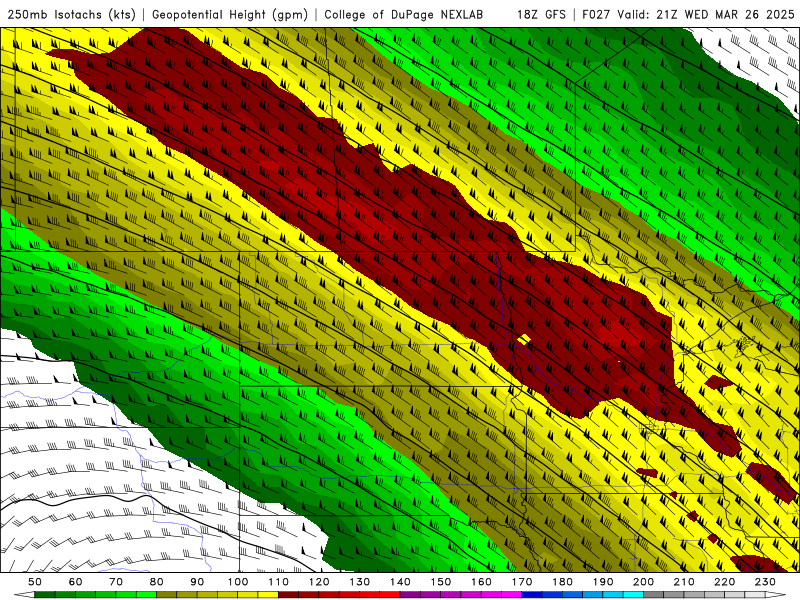The width and height of the screenshot is (800, 600).
Task: Click the 50 label on the color scale
Action: pyautogui.click(x=35, y=582)
